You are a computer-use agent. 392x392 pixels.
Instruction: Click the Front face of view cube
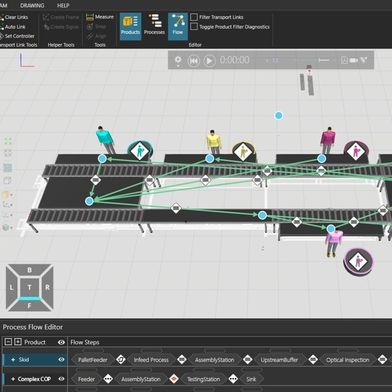29,305
